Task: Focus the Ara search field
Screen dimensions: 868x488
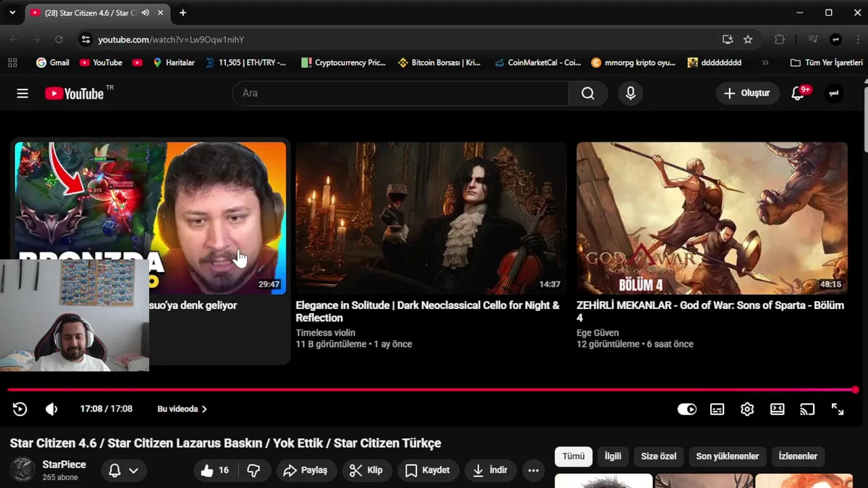Action: (x=400, y=94)
